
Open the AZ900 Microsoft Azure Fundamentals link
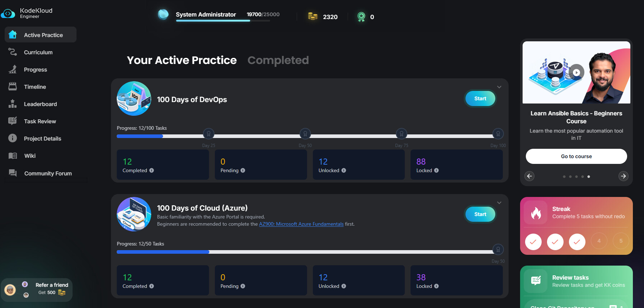[x=301, y=224]
